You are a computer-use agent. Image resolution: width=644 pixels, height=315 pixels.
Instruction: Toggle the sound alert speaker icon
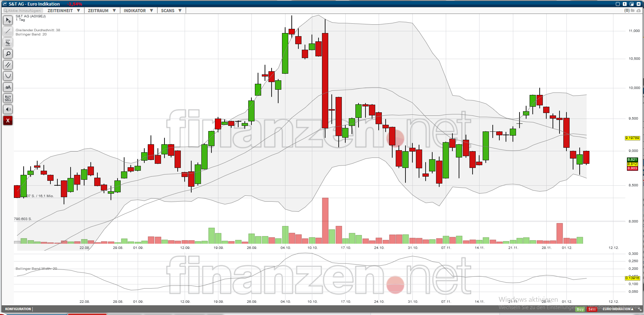(8, 109)
